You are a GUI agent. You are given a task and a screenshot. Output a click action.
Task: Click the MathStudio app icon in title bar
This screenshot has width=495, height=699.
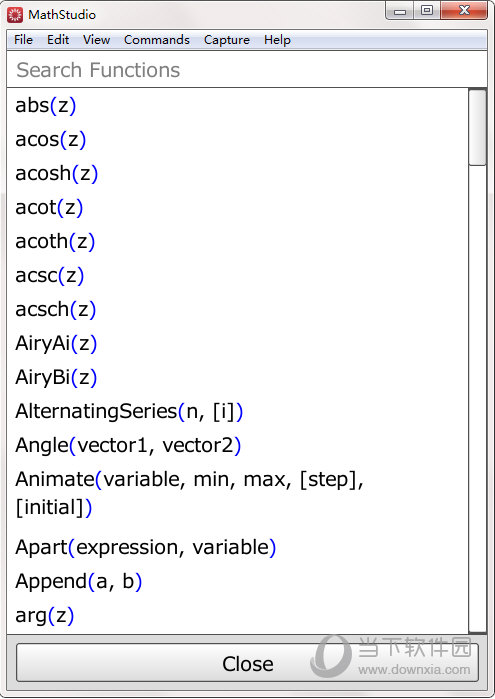[x=15, y=15]
